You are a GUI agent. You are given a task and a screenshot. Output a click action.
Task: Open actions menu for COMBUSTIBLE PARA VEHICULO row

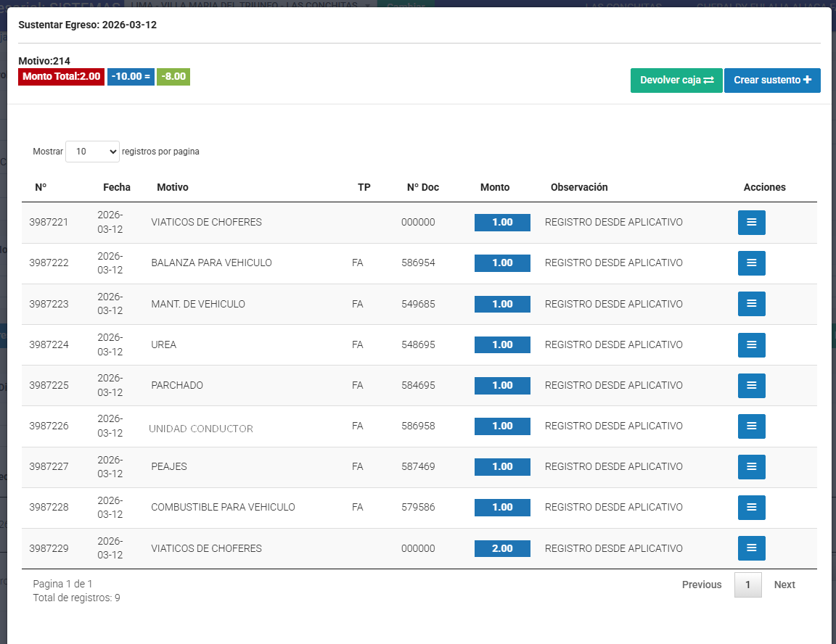click(751, 507)
